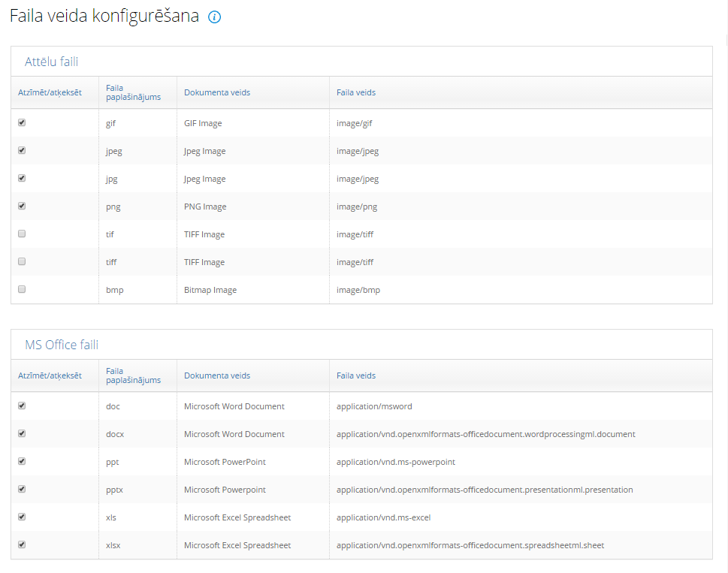The width and height of the screenshot is (728, 573).
Task: Check the tiff extension checkbox
Action: coord(22,261)
